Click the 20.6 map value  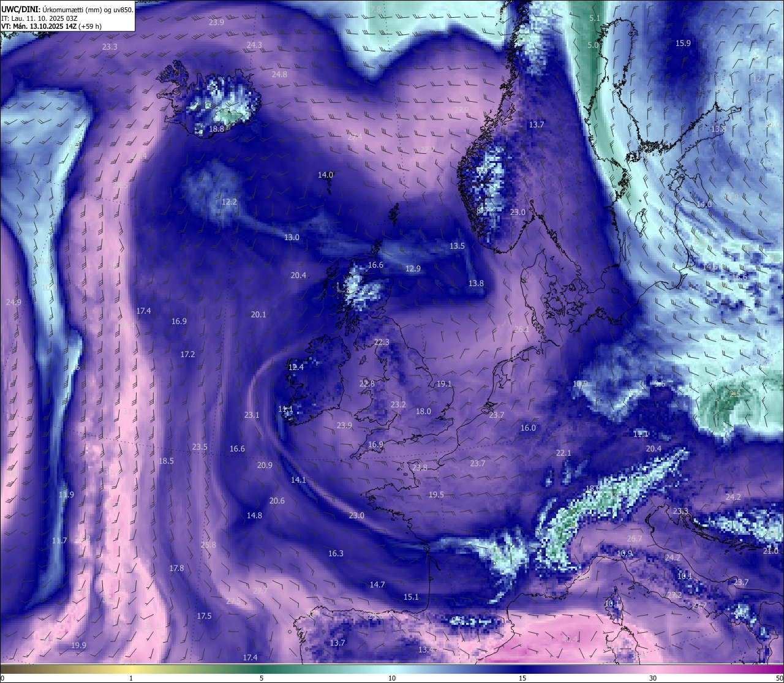[x=277, y=500]
